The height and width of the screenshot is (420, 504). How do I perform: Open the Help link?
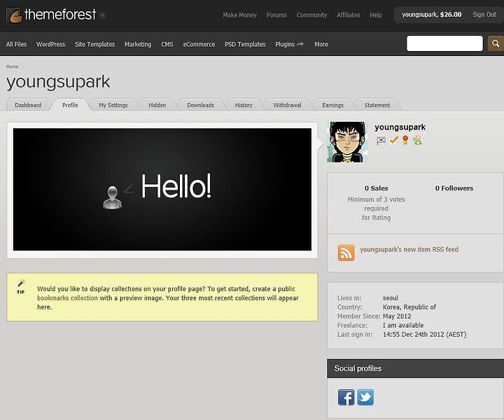tap(376, 15)
